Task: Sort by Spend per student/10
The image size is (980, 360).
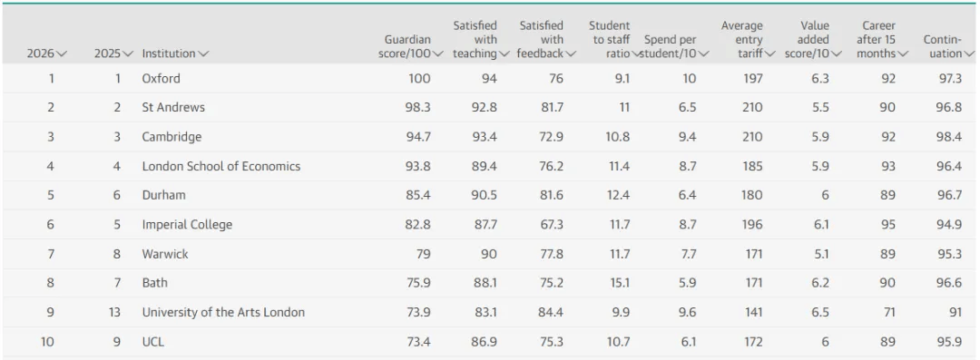Action: pyautogui.click(x=676, y=47)
